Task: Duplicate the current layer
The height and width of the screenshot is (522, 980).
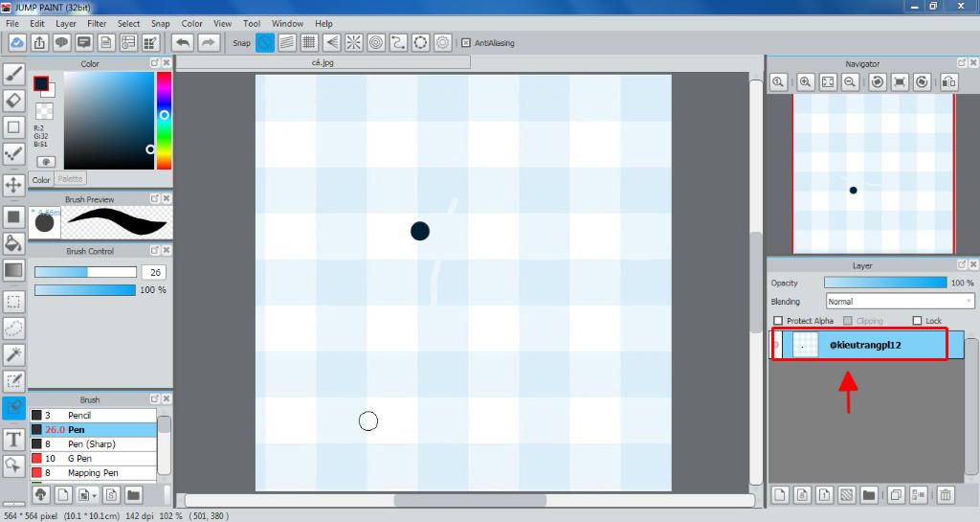Action: pos(896,495)
